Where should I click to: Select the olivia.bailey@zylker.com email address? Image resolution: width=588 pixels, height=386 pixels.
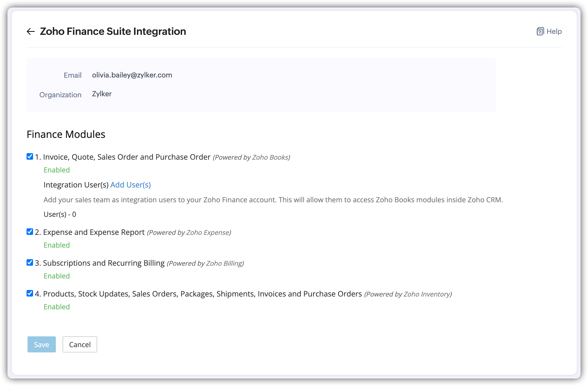click(x=132, y=75)
